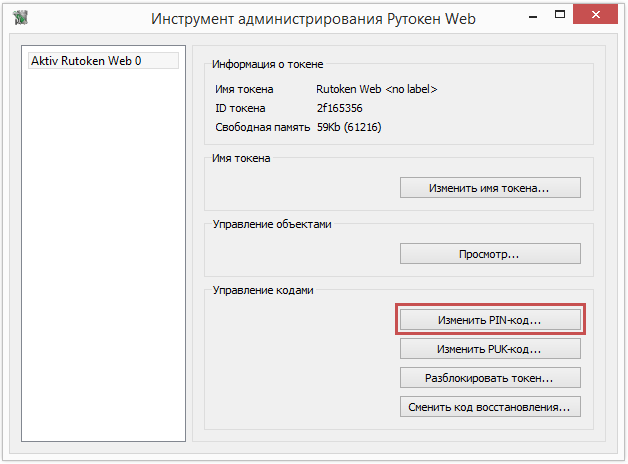628x464 pixels.
Task: Click free memory value 59Kb (61216)
Action: [349, 127]
